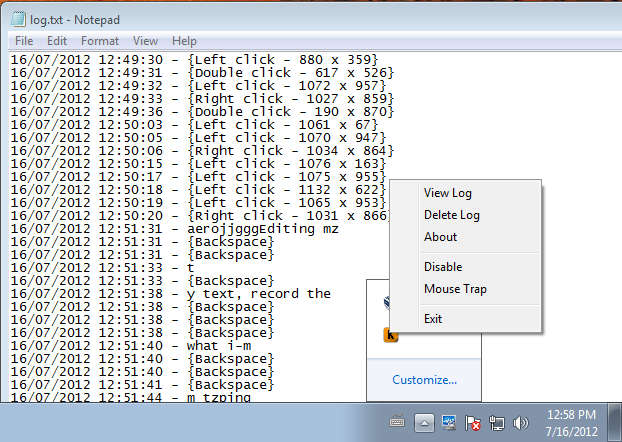622x442 pixels.
Task: Click the Show desktop button at taskbar end
Action: (x=615, y=423)
